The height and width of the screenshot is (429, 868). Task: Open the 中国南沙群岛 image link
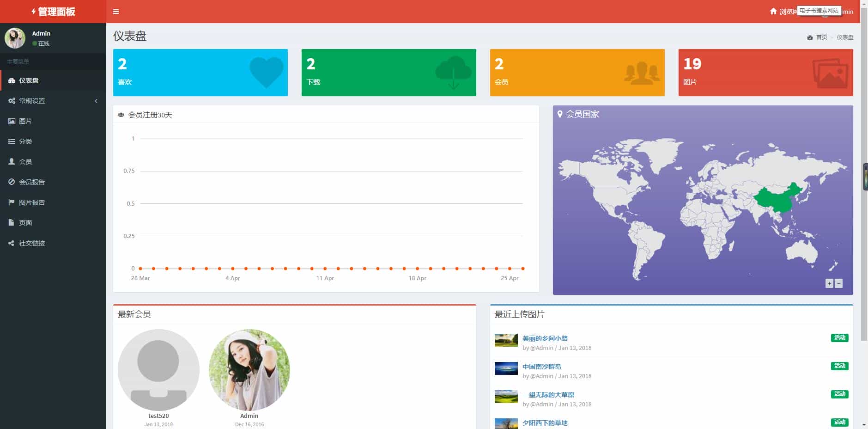pos(542,367)
